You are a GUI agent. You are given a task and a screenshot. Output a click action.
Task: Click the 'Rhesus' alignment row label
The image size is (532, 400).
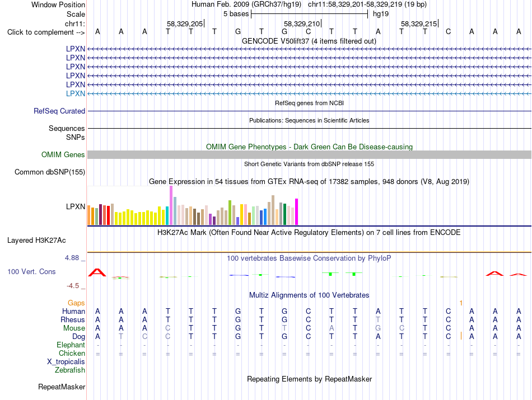[73, 319]
